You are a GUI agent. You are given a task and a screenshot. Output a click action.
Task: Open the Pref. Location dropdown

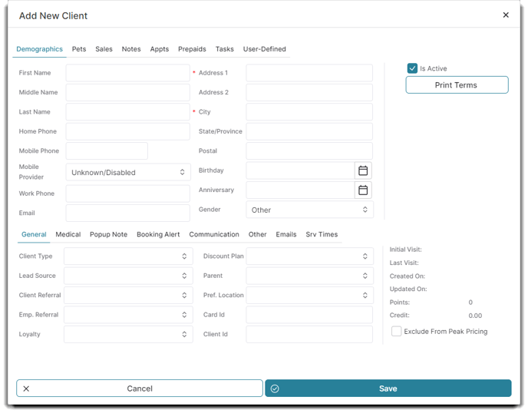(309, 296)
